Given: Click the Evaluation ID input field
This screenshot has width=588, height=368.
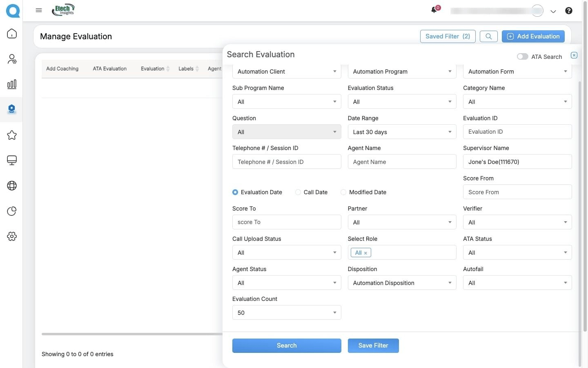Looking at the screenshot, I should 517,132.
